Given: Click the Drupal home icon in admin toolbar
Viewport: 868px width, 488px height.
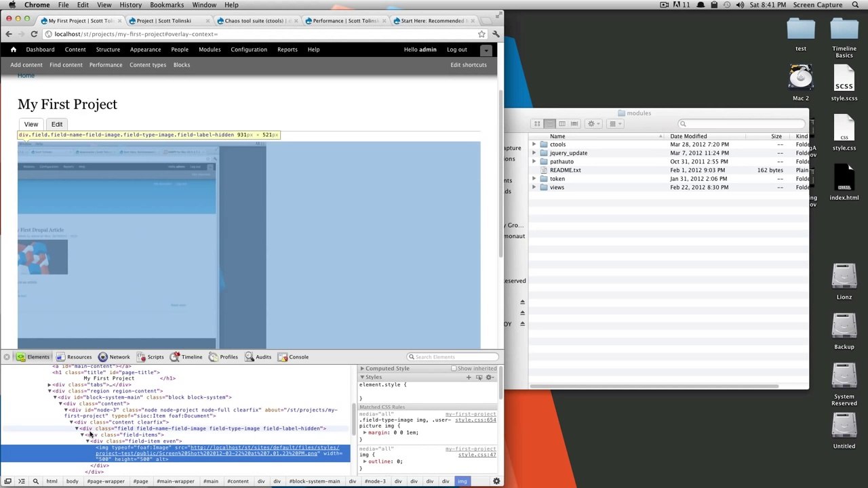Looking at the screenshot, I should pyautogui.click(x=13, y=49).
